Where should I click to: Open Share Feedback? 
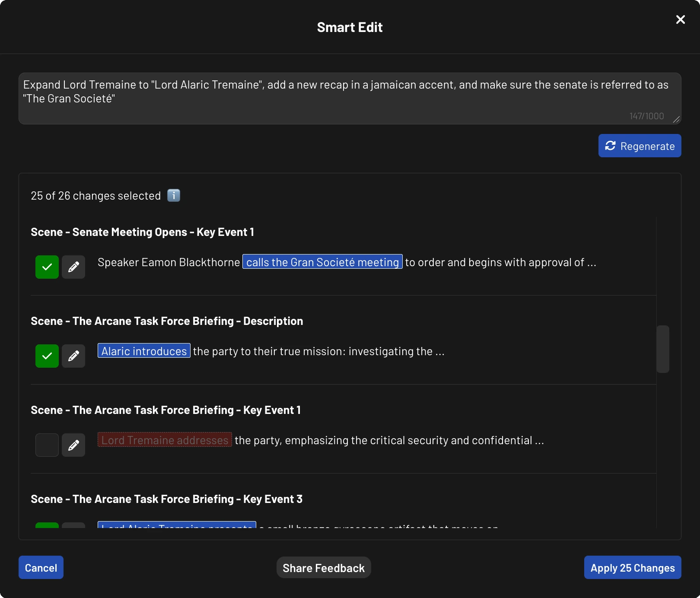click(323, 567)
